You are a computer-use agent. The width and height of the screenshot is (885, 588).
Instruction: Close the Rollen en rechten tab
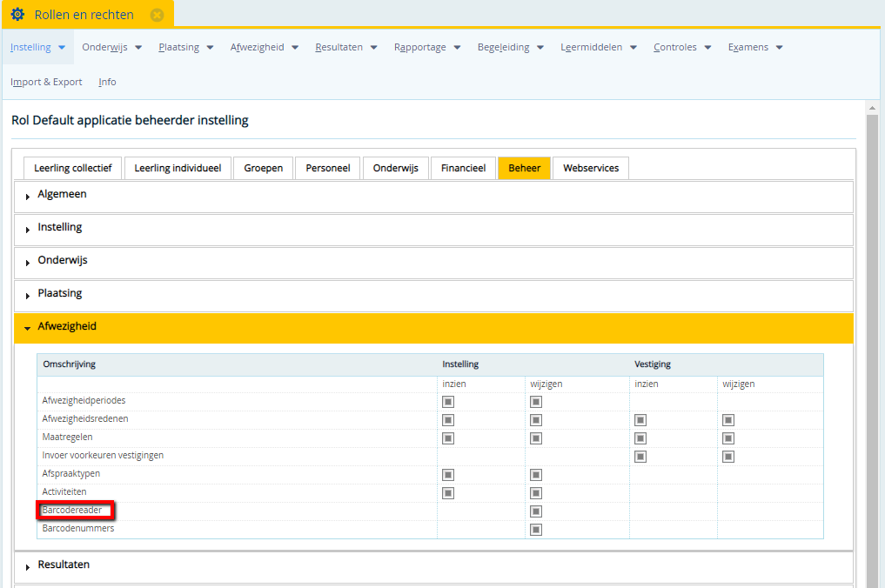pos(157,15)
